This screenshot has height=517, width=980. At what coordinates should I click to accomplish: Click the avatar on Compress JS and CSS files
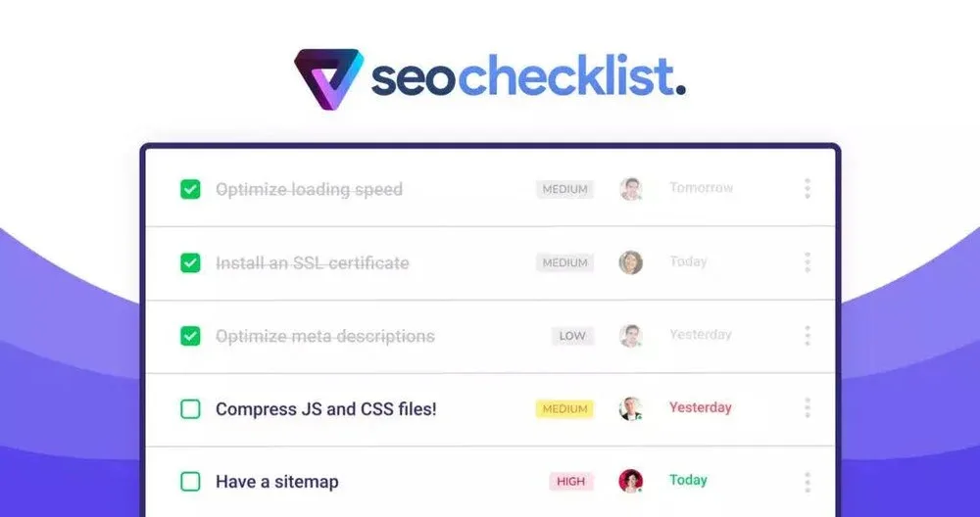(631, 408)
